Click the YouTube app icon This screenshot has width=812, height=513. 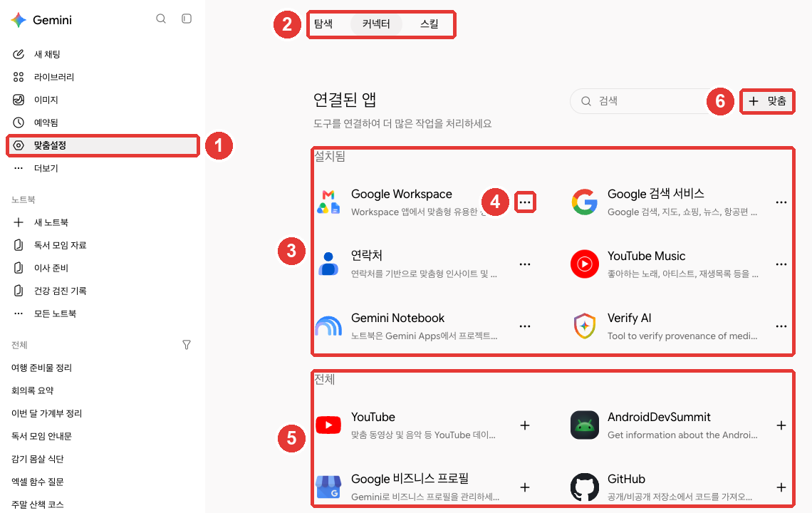point(328,425)
